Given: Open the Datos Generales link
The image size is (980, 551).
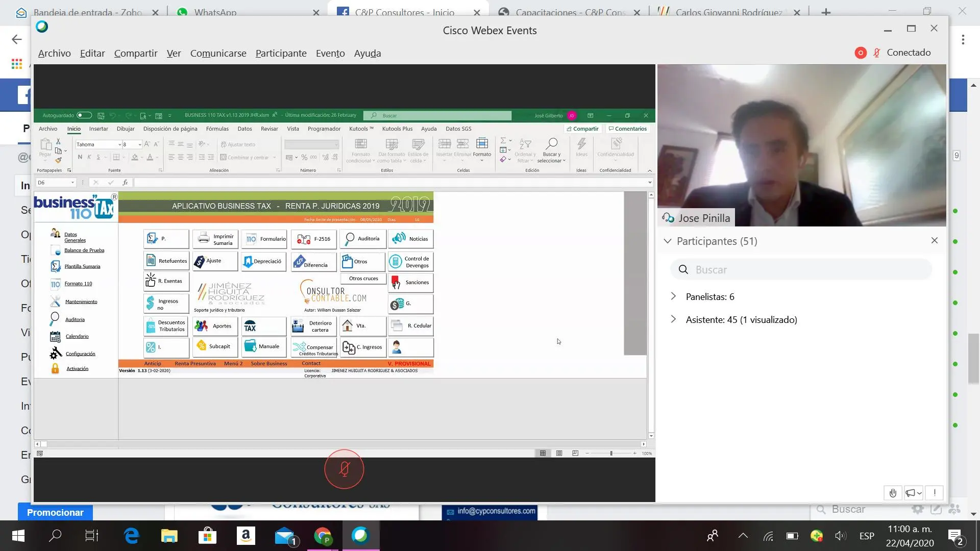Looking at the screenshot, I should click(x=75, y=237).
